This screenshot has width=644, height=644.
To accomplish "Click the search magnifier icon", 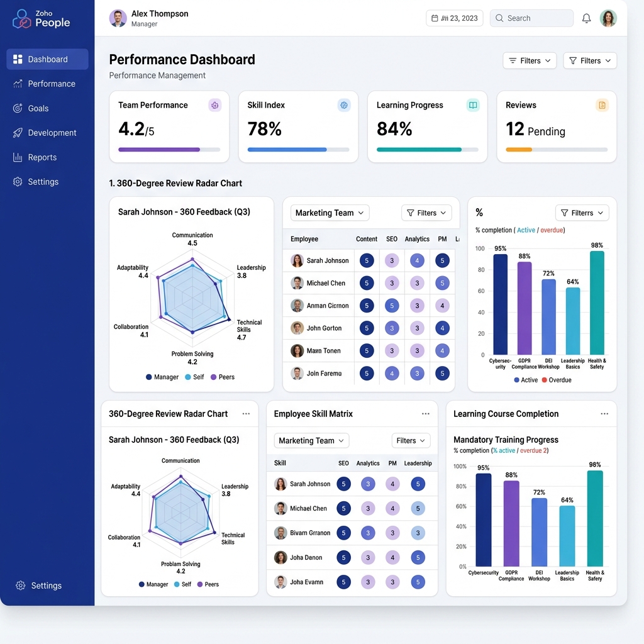I will (499, 18).
